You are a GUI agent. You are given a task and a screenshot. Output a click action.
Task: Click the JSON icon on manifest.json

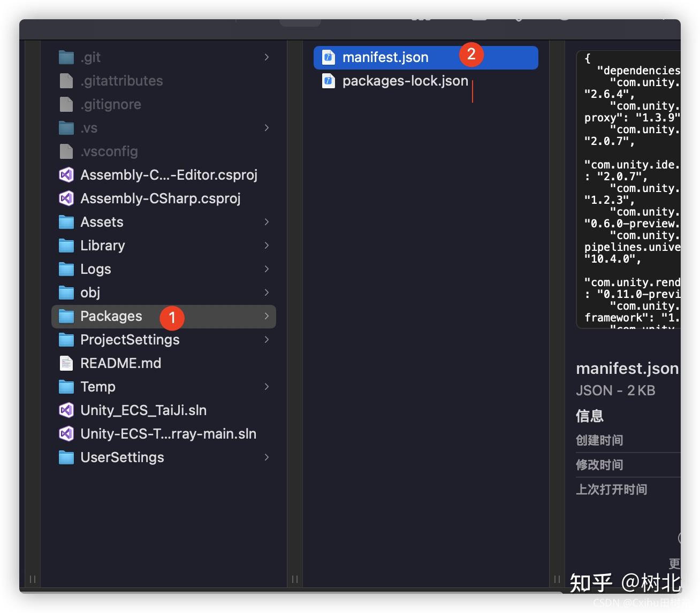click(328, 57)
